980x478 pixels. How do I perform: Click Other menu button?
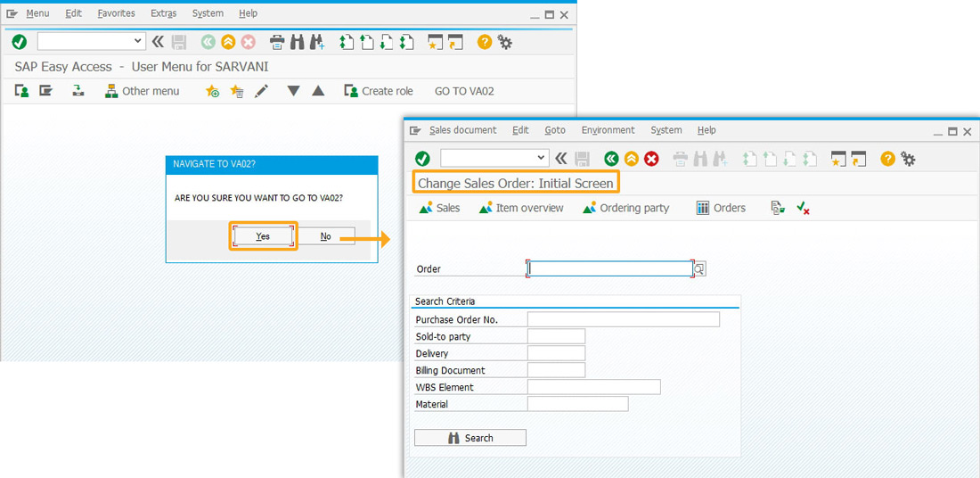pos(142,91)
